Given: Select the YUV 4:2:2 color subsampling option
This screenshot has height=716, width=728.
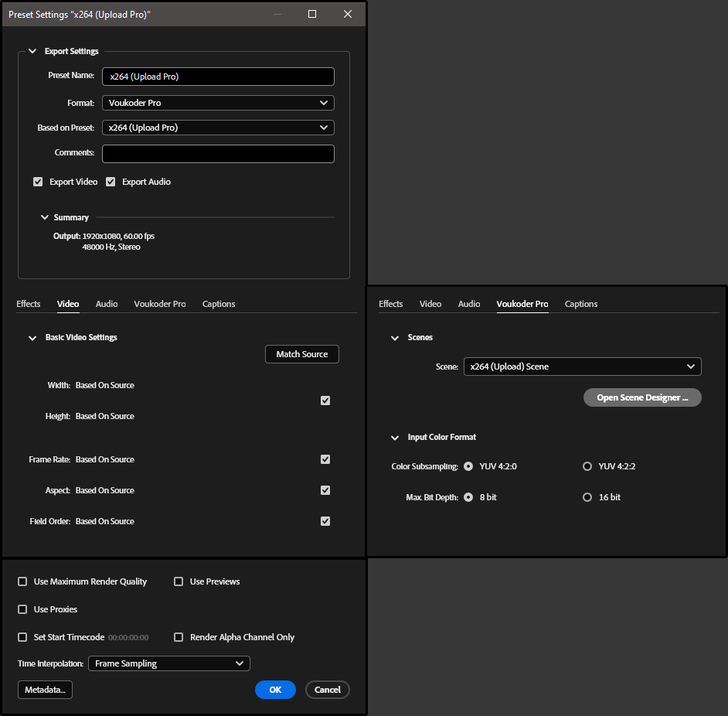Looking at the screenshot, I should 587,466.
